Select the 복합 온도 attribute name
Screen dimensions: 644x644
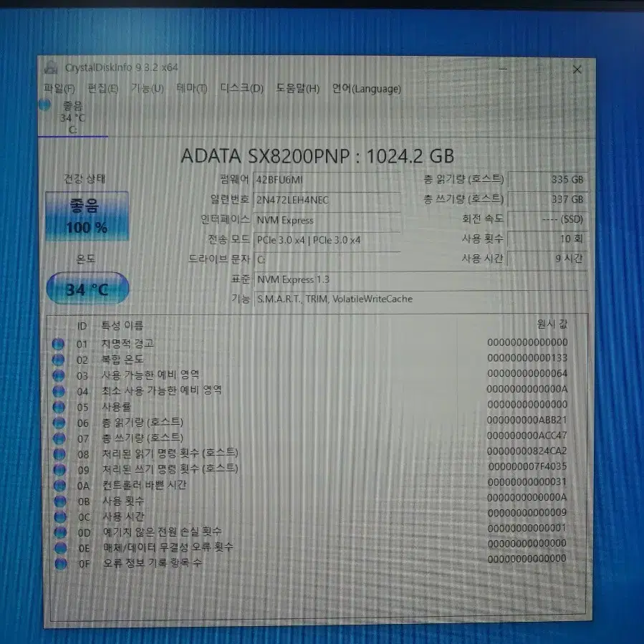[x=122, y=360]
